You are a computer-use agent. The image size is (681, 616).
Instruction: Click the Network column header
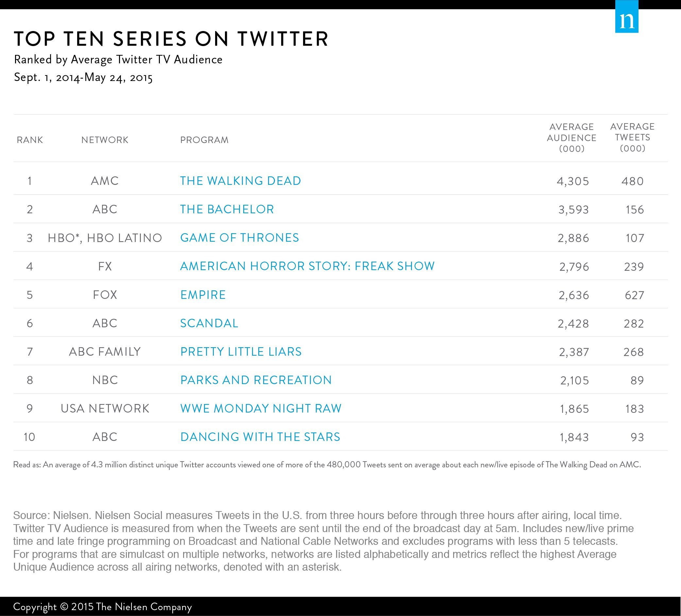[x=105, y=140]
